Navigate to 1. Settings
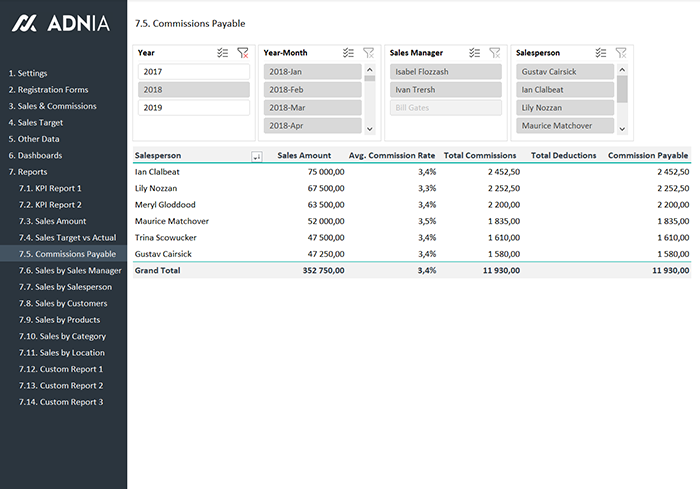The image size is (700, 489). pos(28,73)
